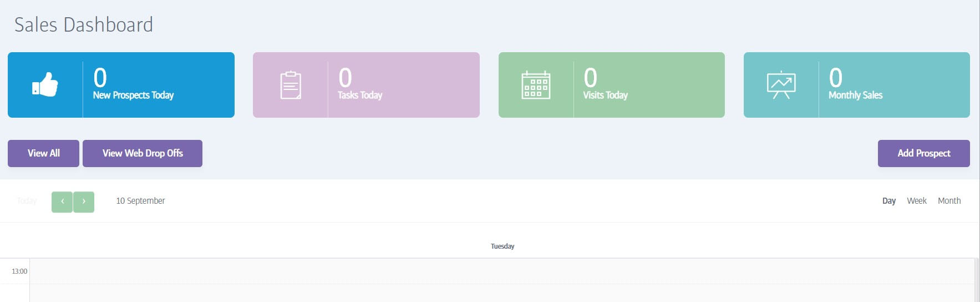
Task: Click the View All button
Action: tap(43, 153)
